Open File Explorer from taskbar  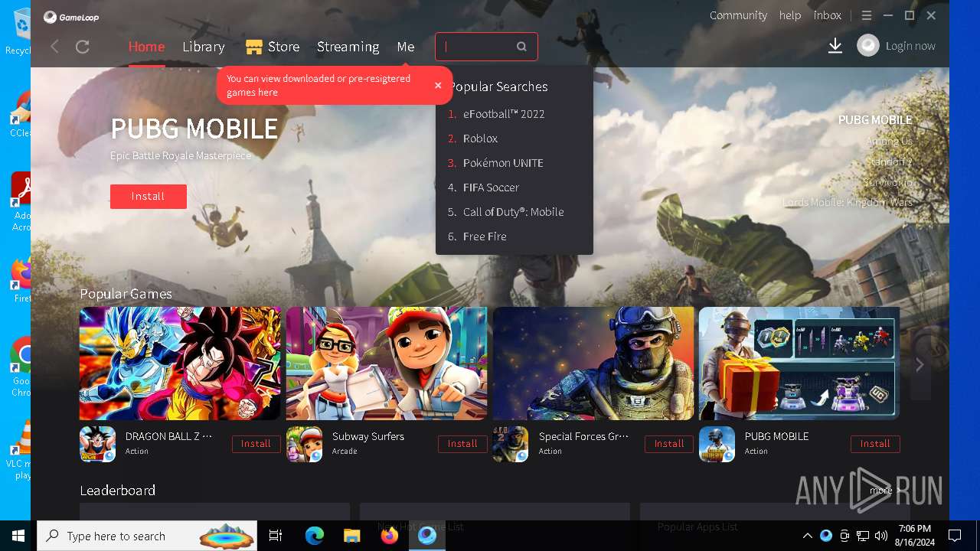351,536
